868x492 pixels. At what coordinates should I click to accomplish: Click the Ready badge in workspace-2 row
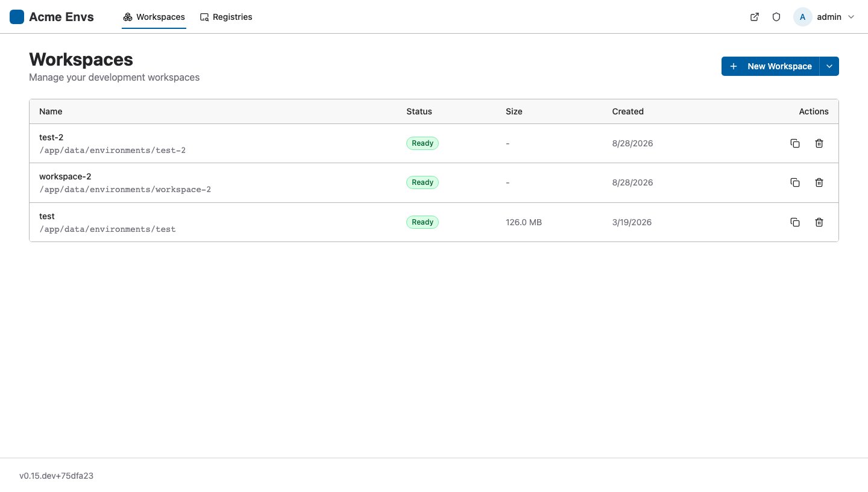point(423,182)
